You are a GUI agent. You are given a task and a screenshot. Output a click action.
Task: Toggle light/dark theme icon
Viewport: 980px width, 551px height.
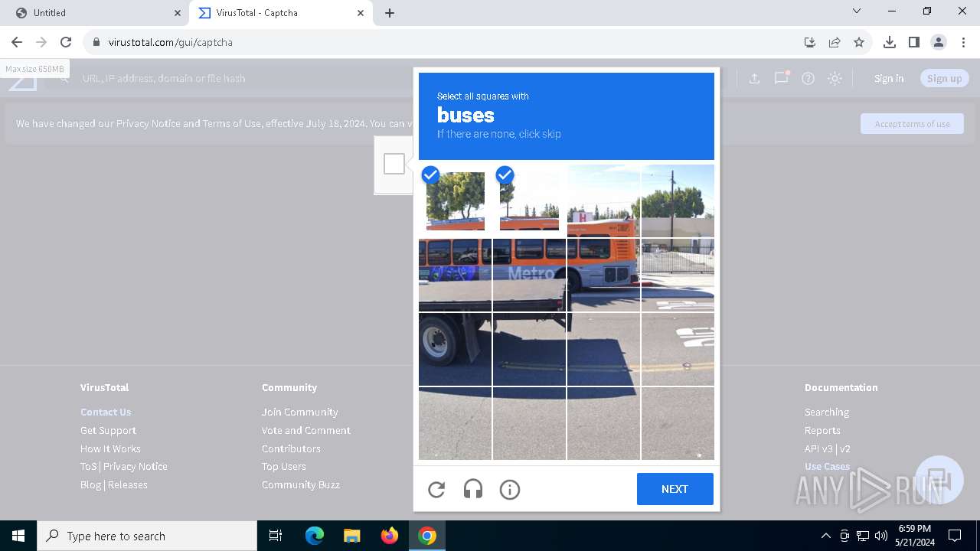click(x=835, y=78)
